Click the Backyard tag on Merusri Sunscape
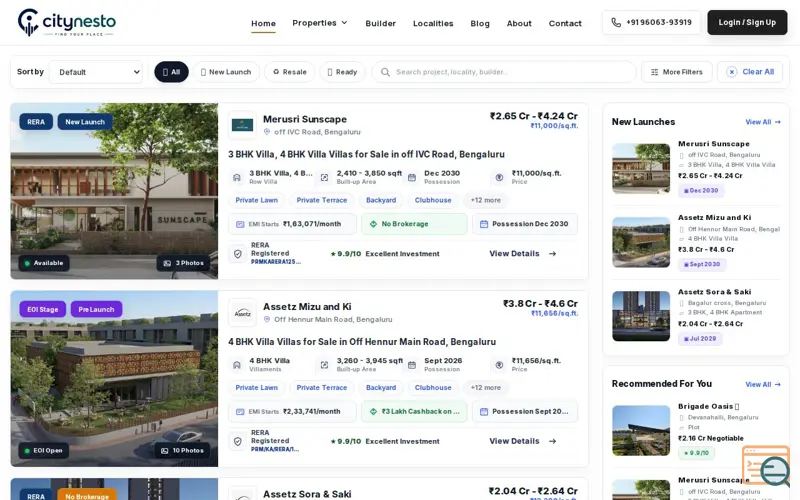This screenshot has height=500, width=800. pos(381,200)
